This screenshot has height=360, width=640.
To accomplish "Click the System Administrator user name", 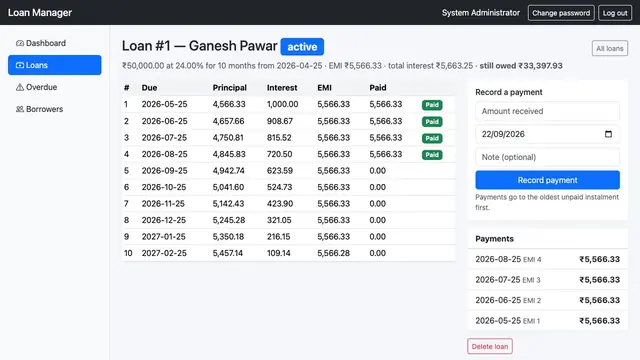I will (481, 13).
